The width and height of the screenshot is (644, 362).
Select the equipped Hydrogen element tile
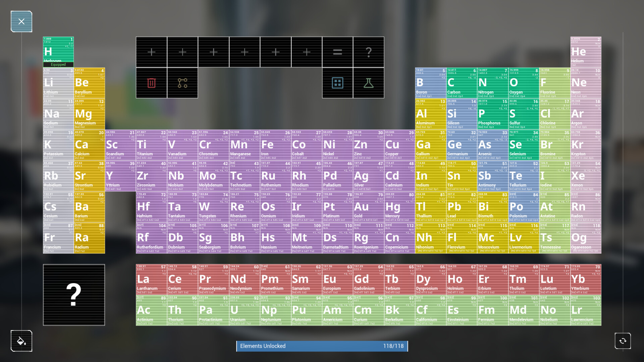pyautogui.click(x=58, y=52)
